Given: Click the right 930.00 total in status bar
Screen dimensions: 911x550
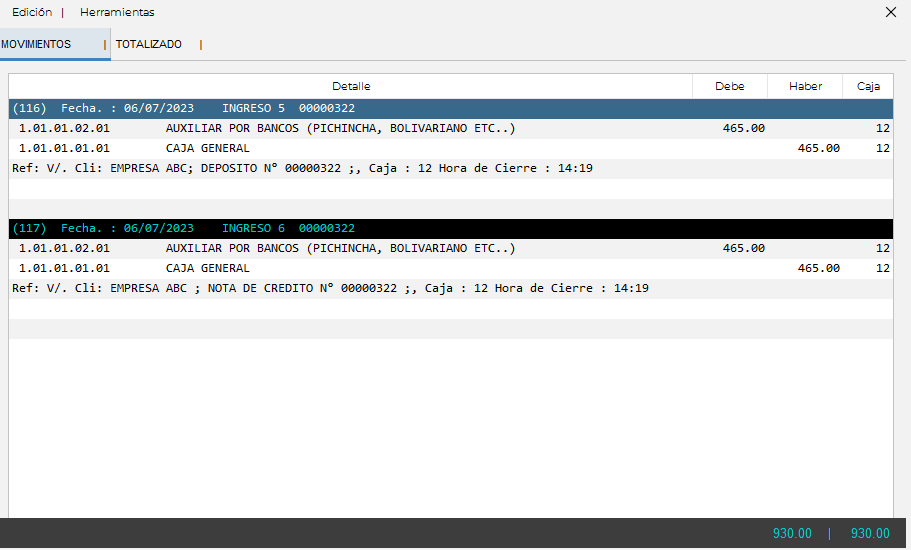Looking at the screenshot, I should point(870,533).
